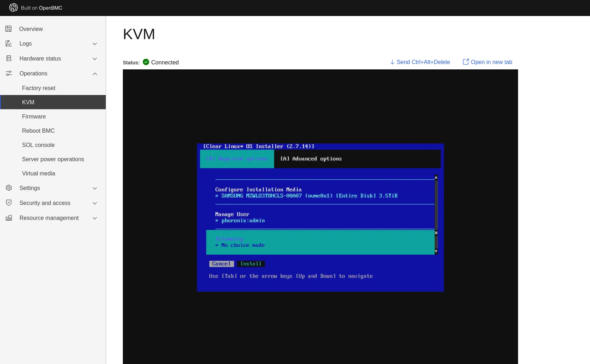
Task: Click the Security and access shield icon
Action: click(x=9, y=203)
